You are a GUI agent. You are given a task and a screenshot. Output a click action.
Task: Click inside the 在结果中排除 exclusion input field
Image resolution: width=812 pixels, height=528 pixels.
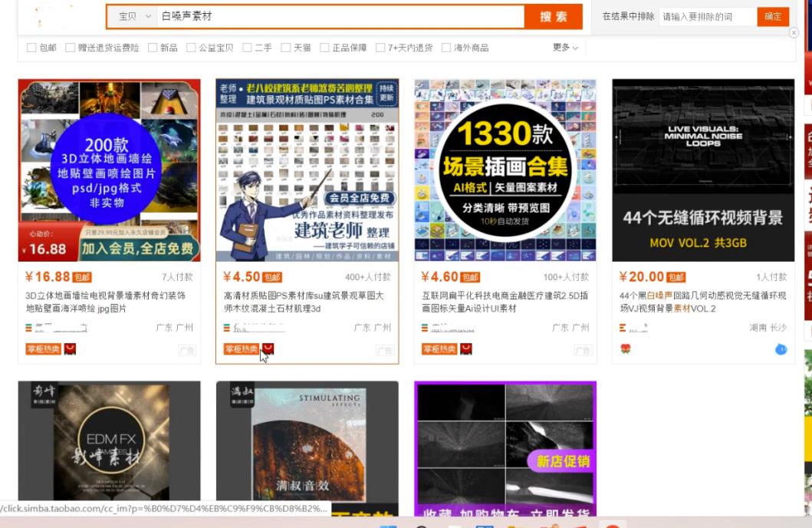[x=704, y=15]
